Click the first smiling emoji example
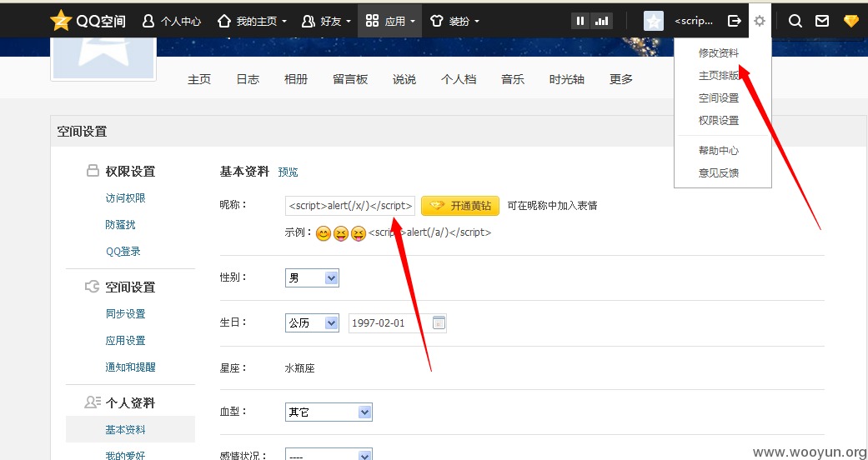The width and height of the screenshot is (868, 460). click(x=324, y=233)
